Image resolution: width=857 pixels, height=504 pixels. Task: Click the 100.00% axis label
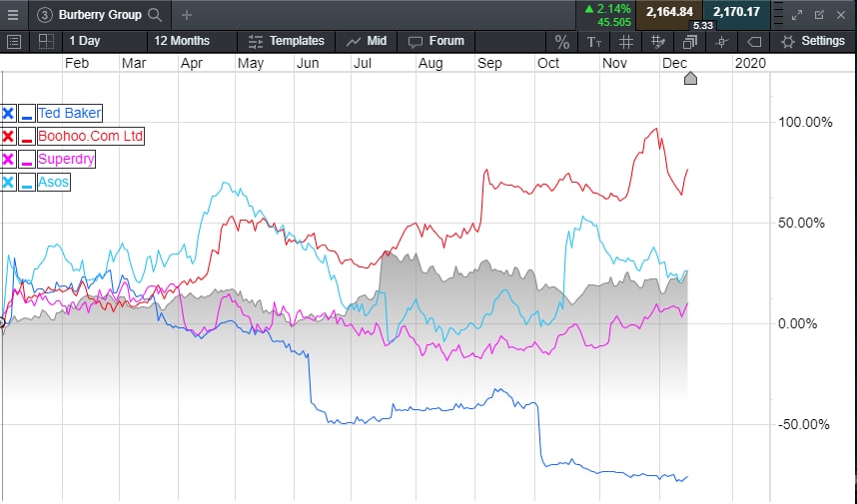click(805, 122)
